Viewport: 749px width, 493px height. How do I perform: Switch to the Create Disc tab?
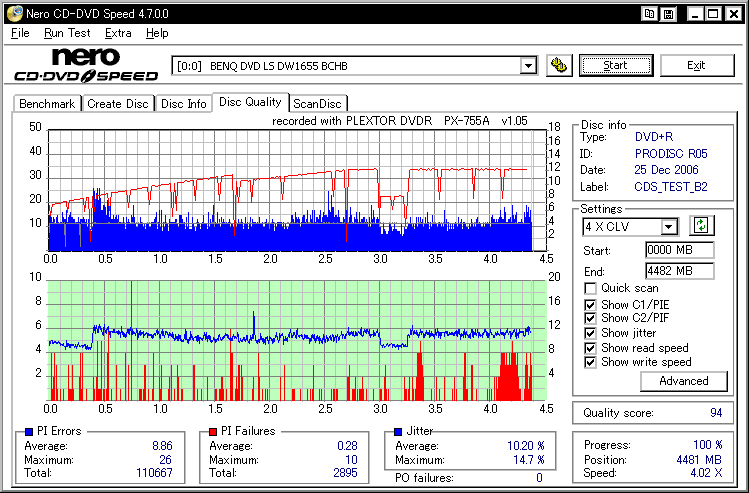click(118, 104)
